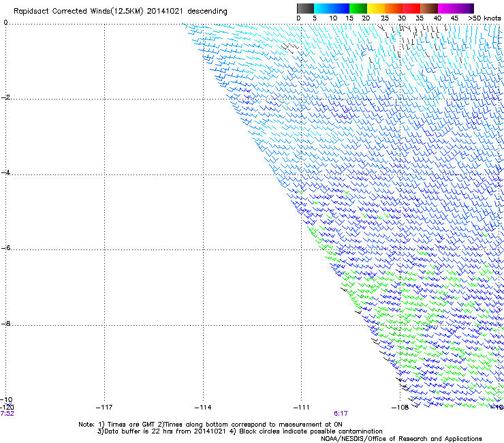Click the dark purple 45-50 knots legend color

point(464,8)
